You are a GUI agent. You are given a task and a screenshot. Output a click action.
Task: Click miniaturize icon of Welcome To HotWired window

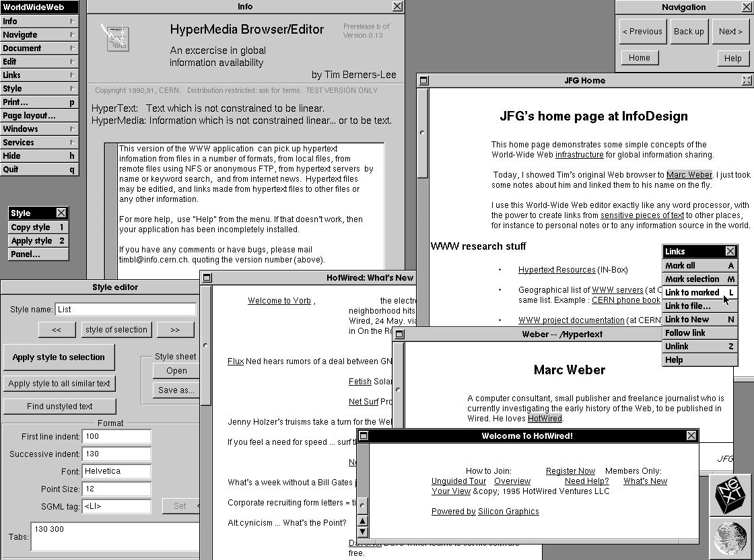point(364,435)
